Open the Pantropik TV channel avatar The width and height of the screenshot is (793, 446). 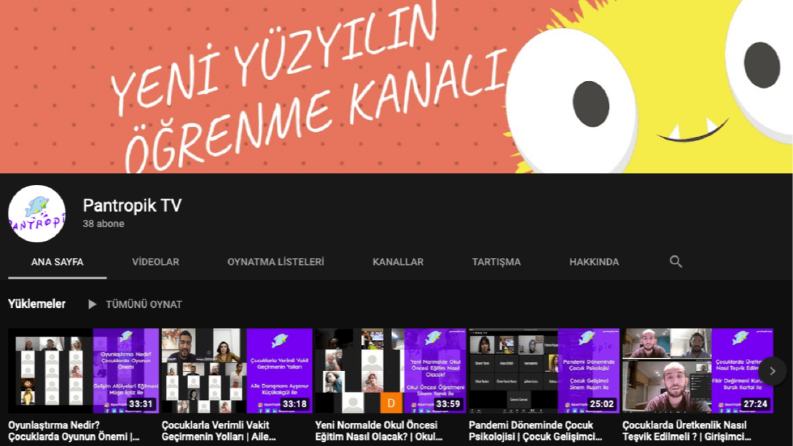coord(37,214)
